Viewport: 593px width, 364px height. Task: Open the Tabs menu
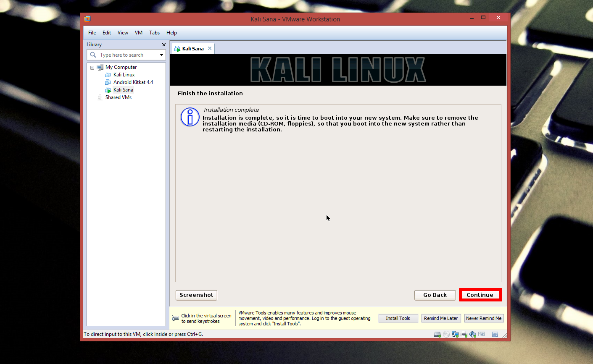pyautogui.click(x=154, y=33)
